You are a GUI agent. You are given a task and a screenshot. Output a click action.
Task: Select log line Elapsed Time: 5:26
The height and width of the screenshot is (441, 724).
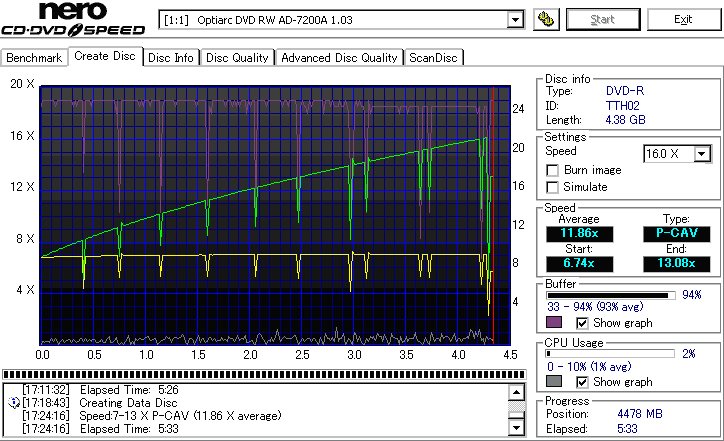[x=100, y=390]
